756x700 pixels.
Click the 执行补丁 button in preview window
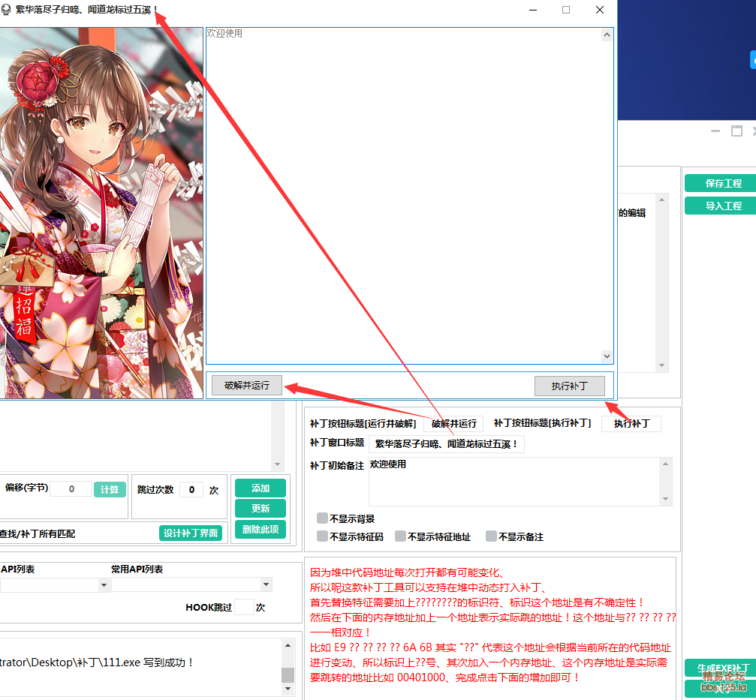click(569, 386)
